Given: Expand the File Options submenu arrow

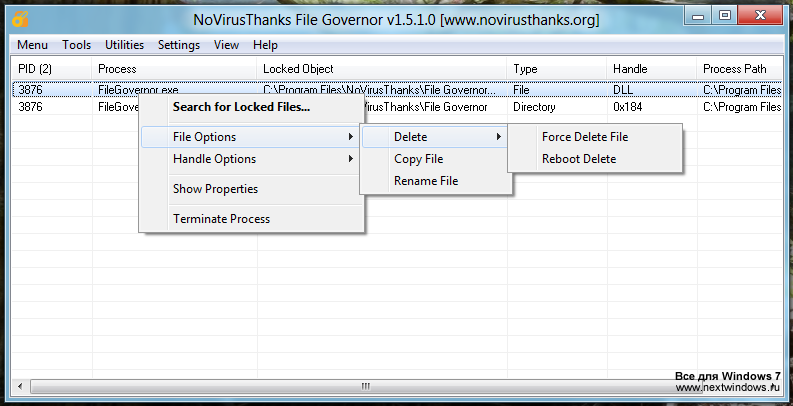Looking at the screenshot, I should point(350,137).
